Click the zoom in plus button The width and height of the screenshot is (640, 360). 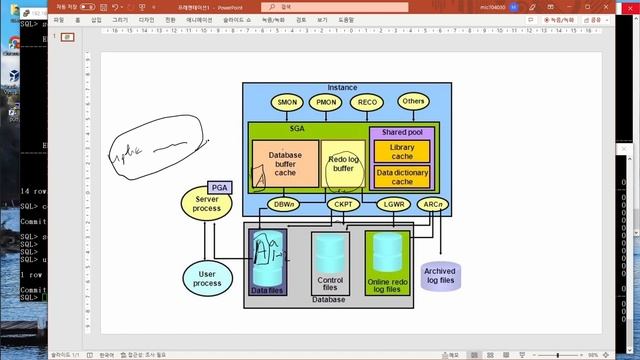click(x=582, y=355)
